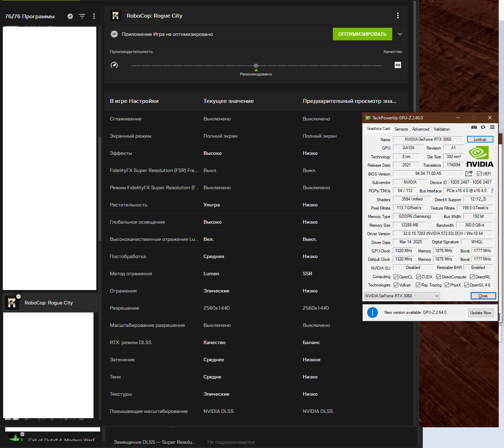
Task: Click the Метод отражения current value Lumen
Action: tap(211, 274)
